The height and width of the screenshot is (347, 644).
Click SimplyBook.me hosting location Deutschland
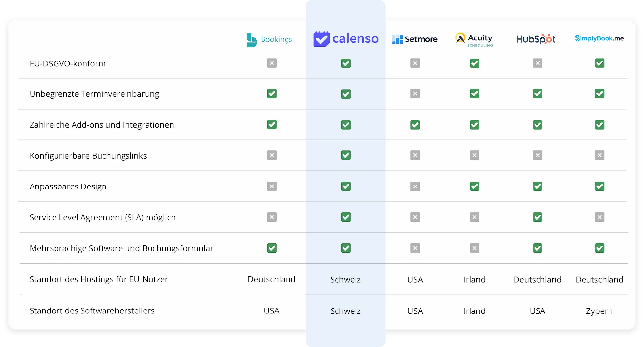(599, 280)
